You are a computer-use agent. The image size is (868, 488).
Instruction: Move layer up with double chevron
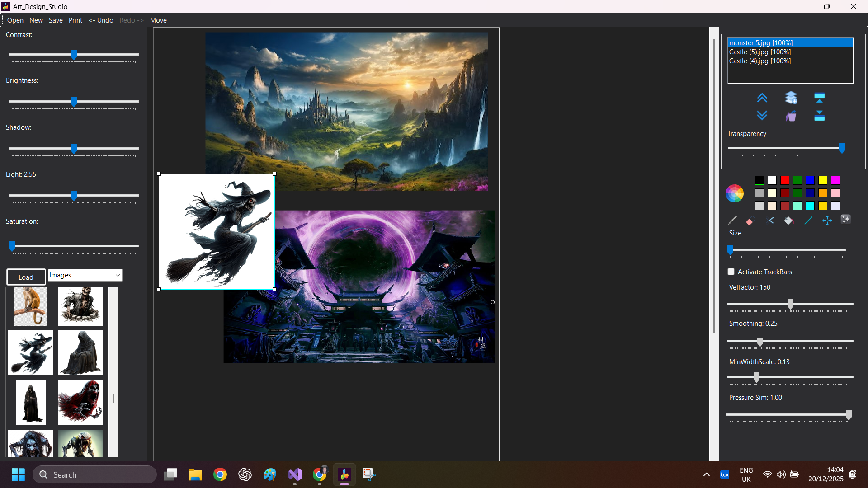point(762,98)
